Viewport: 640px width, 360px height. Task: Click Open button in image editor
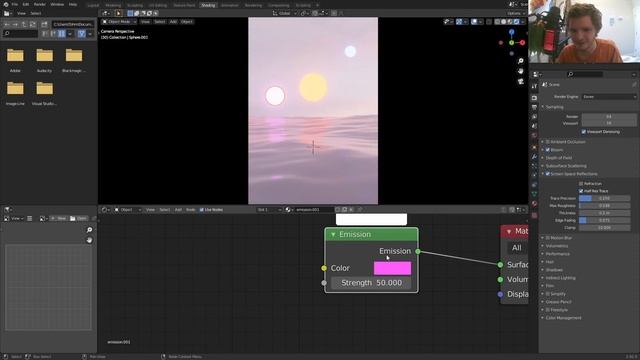(x=78, y=218)
